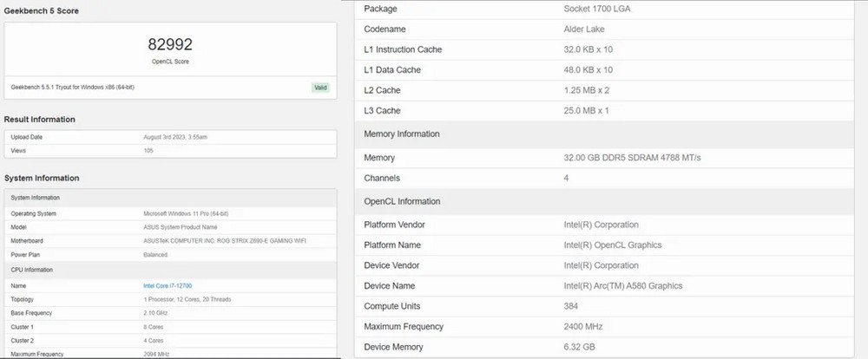Select the Upload Date value August 3rd 2023
Screen dimensions: 868x359
coord(174,137)
